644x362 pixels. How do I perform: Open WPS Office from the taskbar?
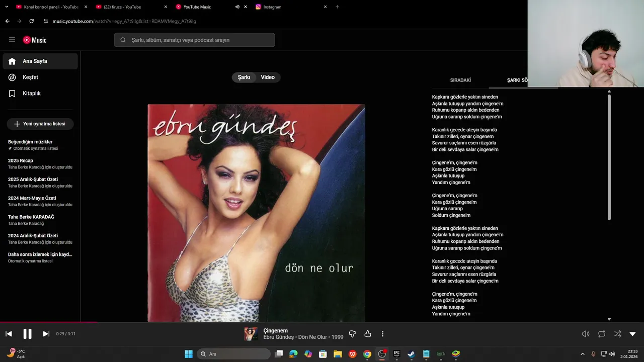point(352,354)
